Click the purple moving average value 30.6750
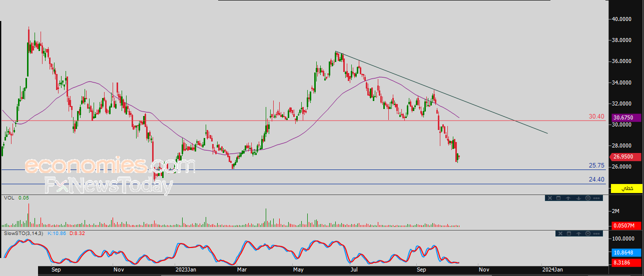 pos(626,117)
